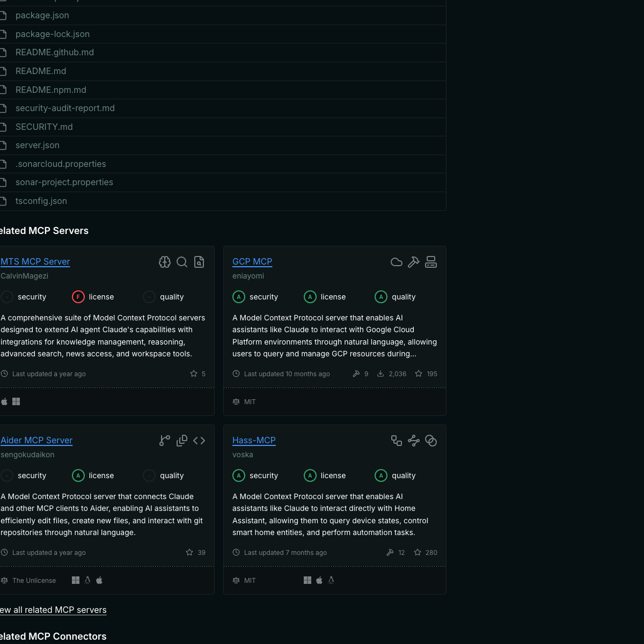Viewport: 644px width, 644px height.
Task: Click the copy files icon on Aider card
Action: (x=182, y=441)
